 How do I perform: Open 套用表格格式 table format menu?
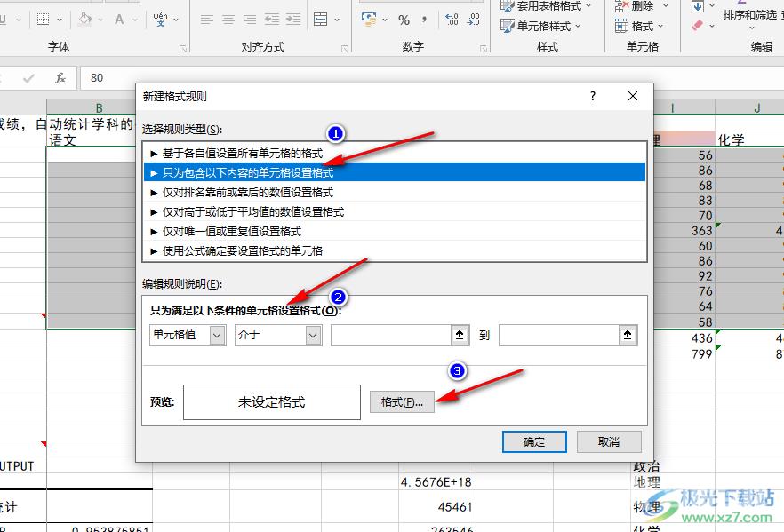tap(546, 6)
